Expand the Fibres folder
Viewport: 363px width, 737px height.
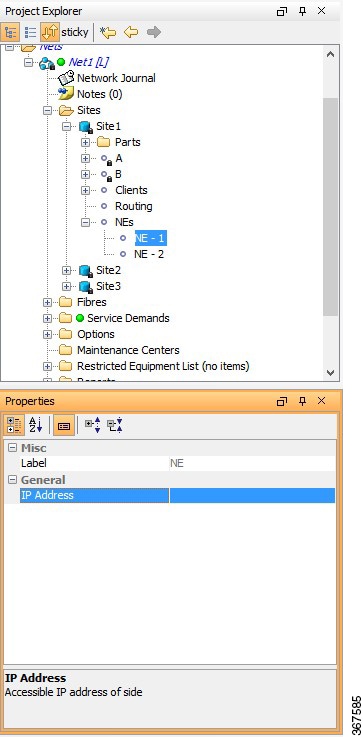coord(47,302)
